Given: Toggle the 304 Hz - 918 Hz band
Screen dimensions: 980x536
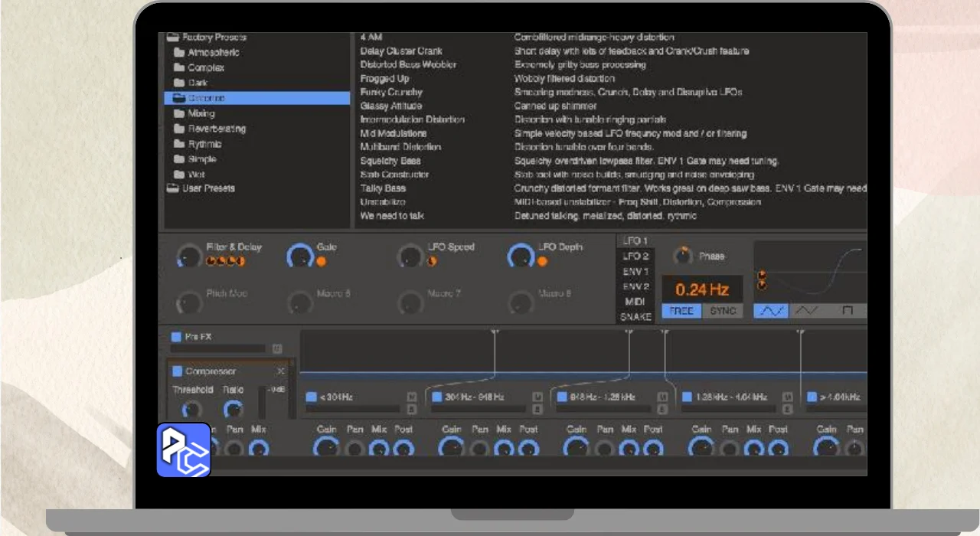Looking at the screenshot, I should [436, 397].
